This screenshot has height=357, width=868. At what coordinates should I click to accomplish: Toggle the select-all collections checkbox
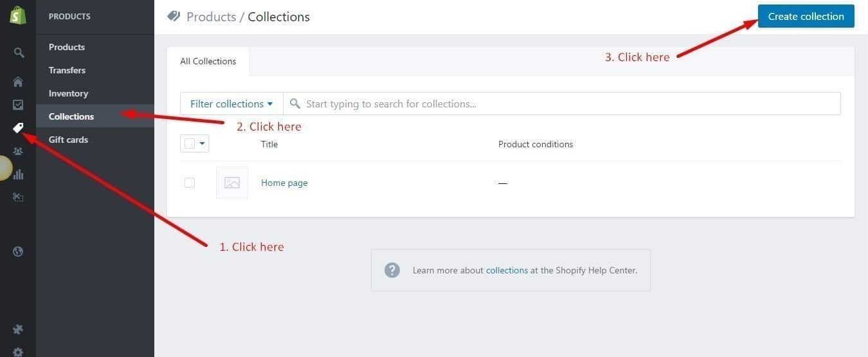[x=190, y=143]
